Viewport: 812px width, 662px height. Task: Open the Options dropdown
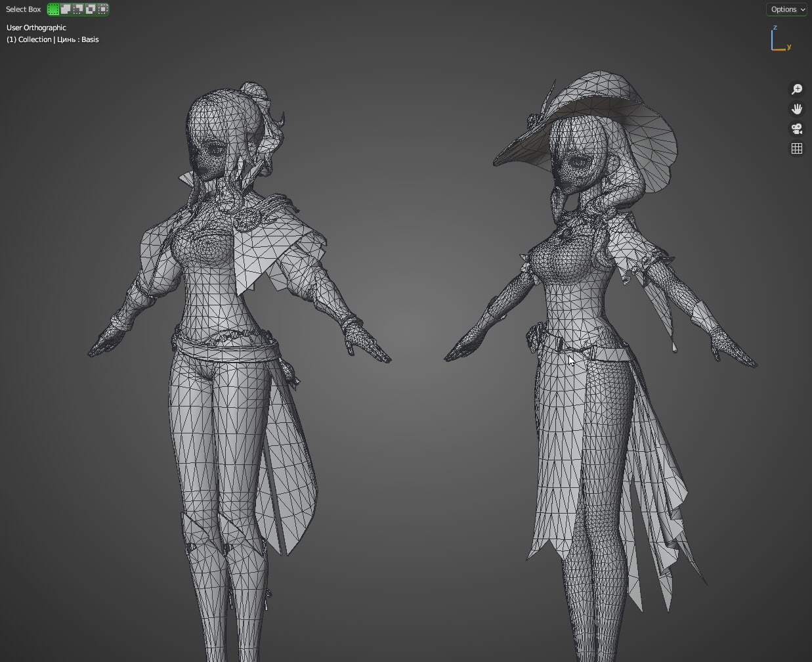(787, 9)
